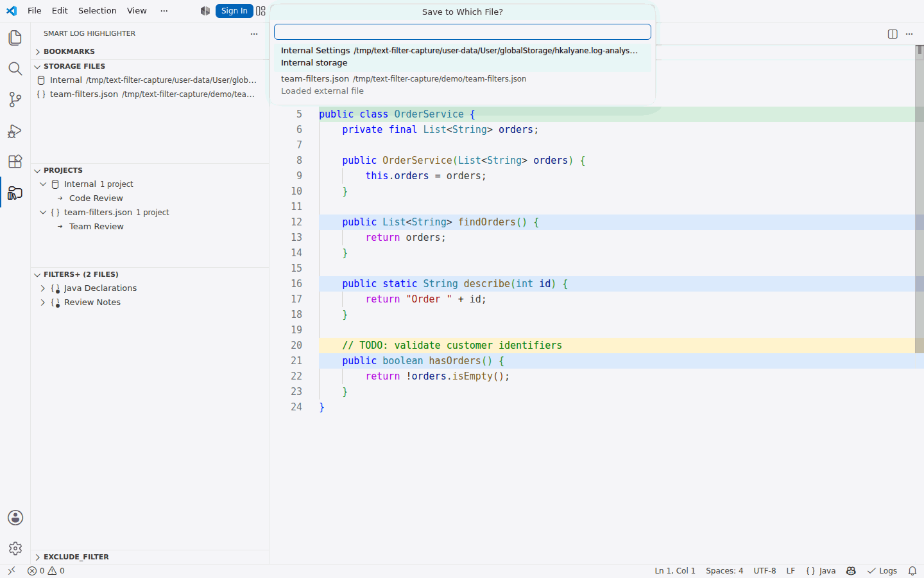Click Java Declarations filter file icon
Viewport: 924px width, 578px height.
tap(55, 288)
